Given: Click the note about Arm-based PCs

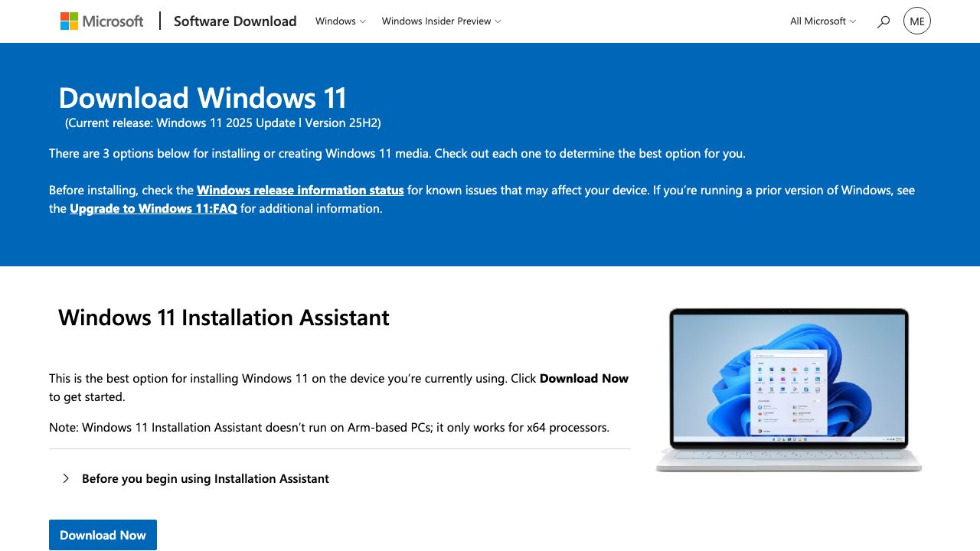Looking at the screenshot, I should coord(329,427).
